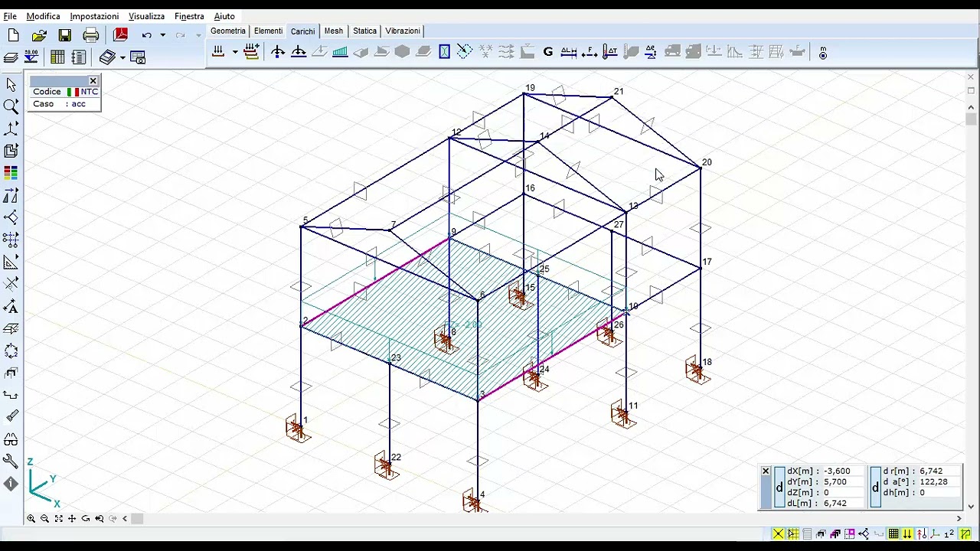Click the wrench settings icon in the left sidebar
This screenshot has height=551, width=980.
pos(11,461)
